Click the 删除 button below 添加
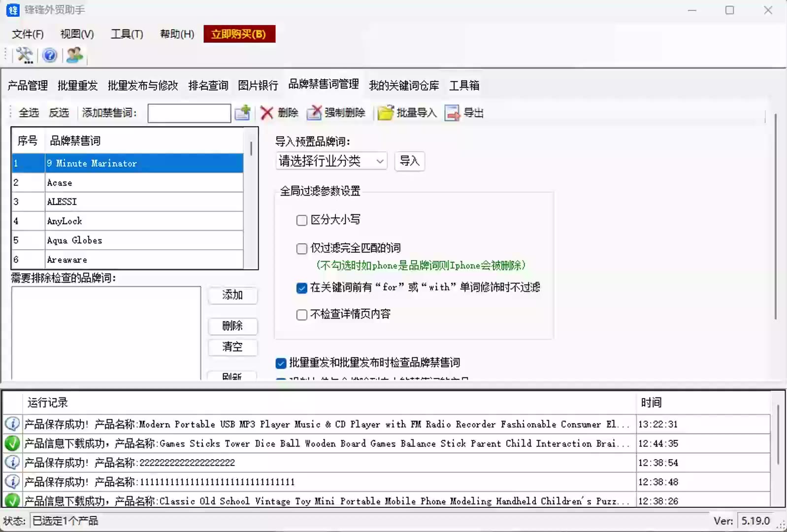Image resolution: width=787 pixels, height=532 pixels. point(232,326)
